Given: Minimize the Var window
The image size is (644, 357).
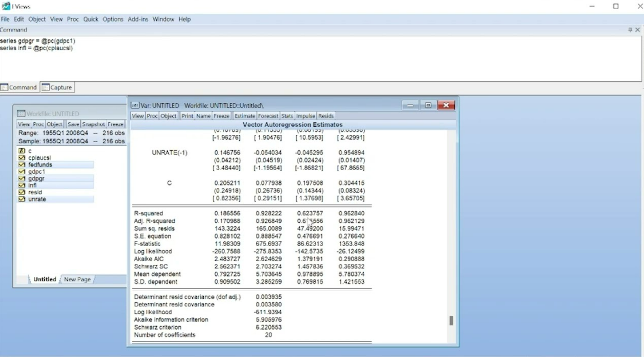Looking at the screenshot, I should tap(410, 105).
